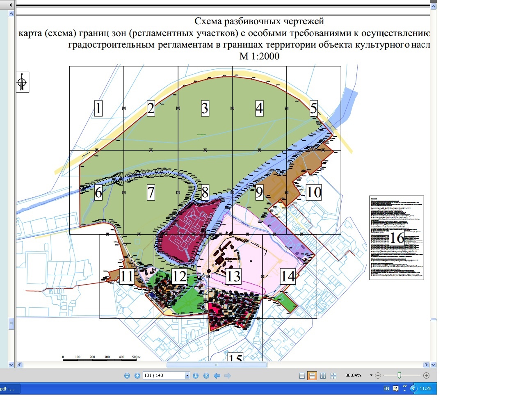The height and width of the screenshot is (420, 525).
Task: Switch to the thumbnail grid page view
Action: pyautogui.click(x=333, y=376)
